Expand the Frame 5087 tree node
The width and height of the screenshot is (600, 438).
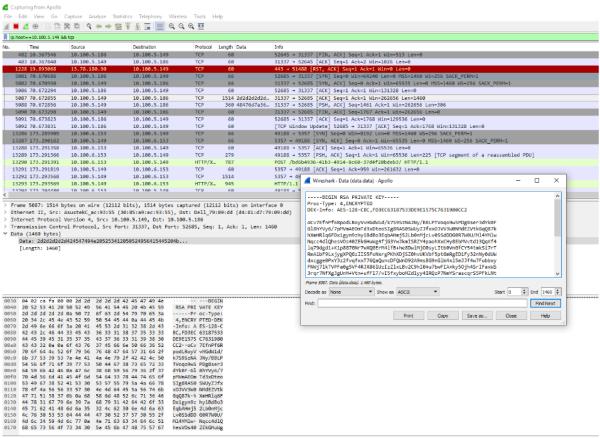pos(4,201)
